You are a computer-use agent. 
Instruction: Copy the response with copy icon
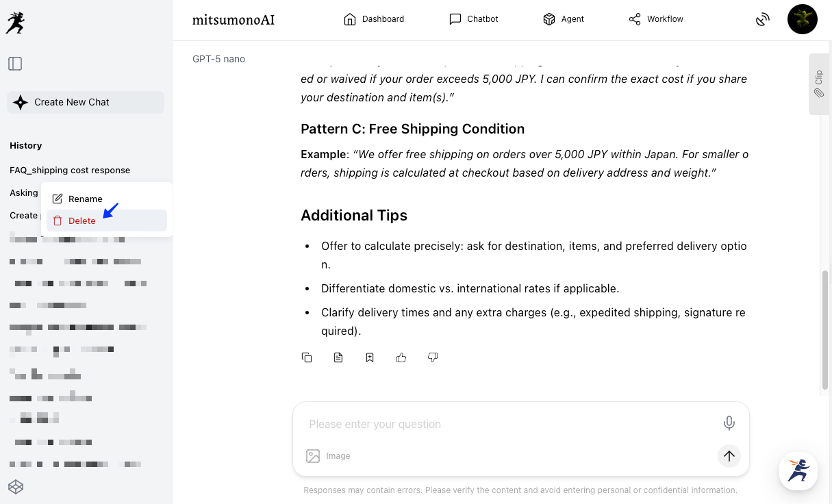(x=307, y=357)
